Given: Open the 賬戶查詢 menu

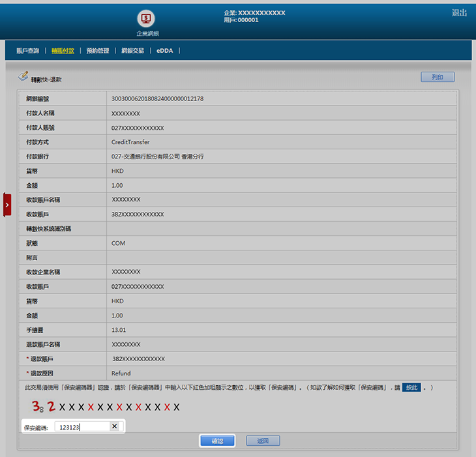Looking at the screenshot, I should pos(27,51).
